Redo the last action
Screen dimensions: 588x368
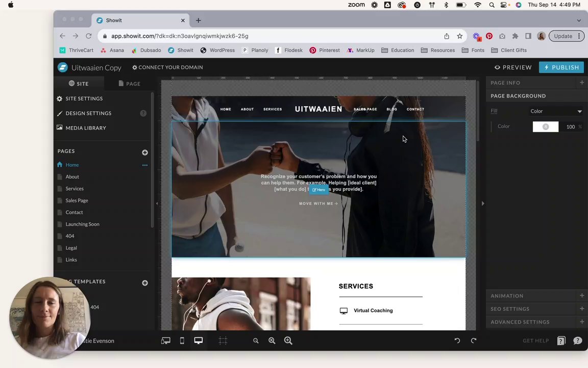(x=474, y=340)
